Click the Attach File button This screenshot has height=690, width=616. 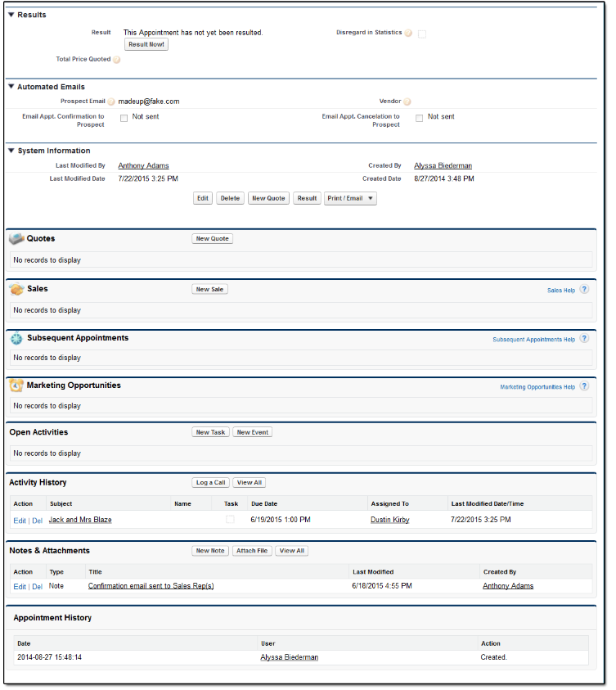click(x=252, y=551)
